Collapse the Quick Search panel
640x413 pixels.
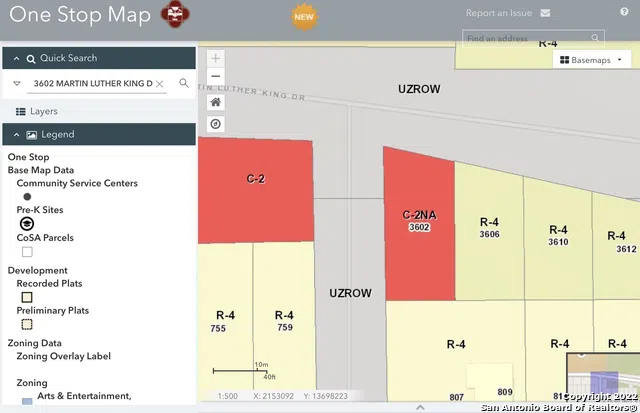click(x=17, y=59)
